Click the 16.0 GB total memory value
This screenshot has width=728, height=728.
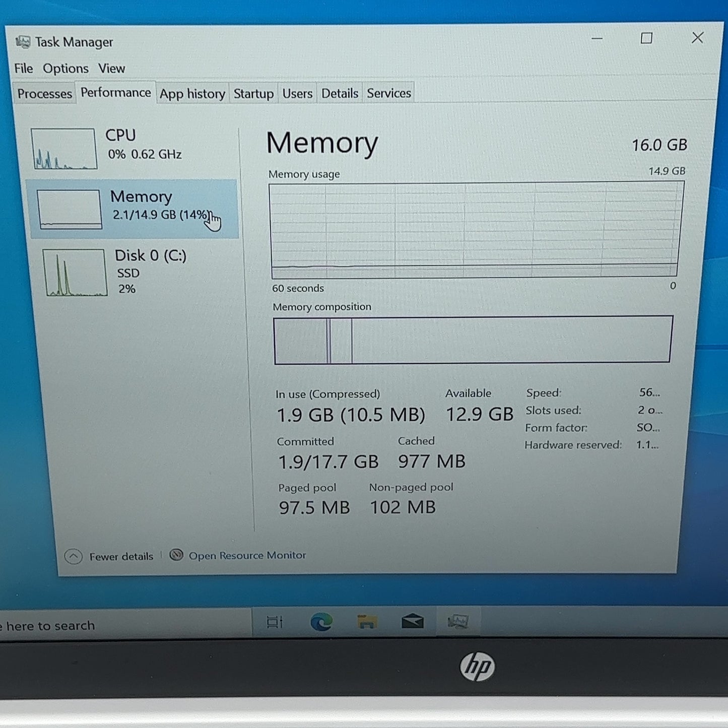click(659, 145)
